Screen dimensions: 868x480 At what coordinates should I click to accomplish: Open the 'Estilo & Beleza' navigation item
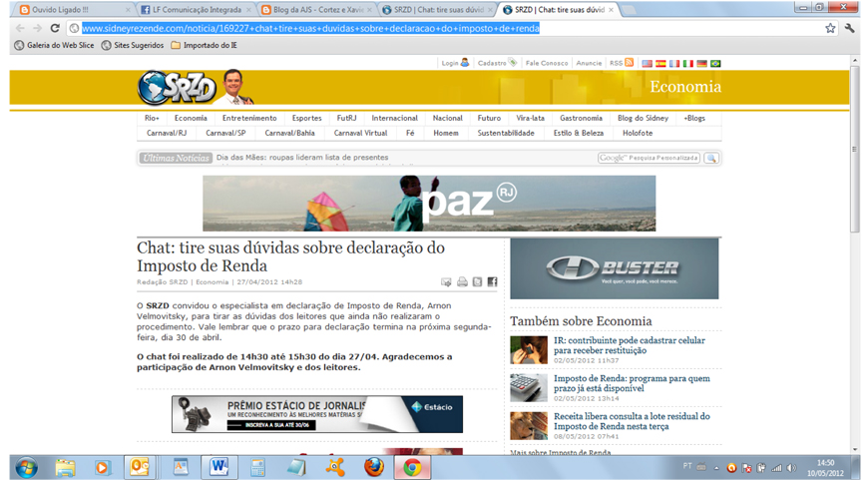tap(579, 133)
